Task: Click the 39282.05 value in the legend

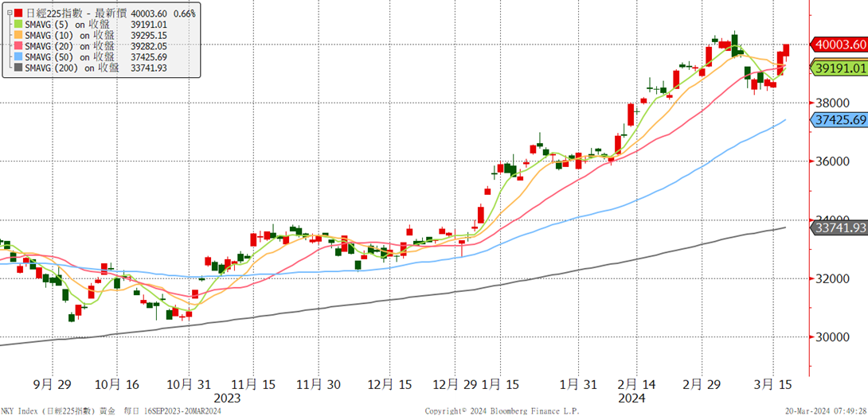Action: coord(147,46)
